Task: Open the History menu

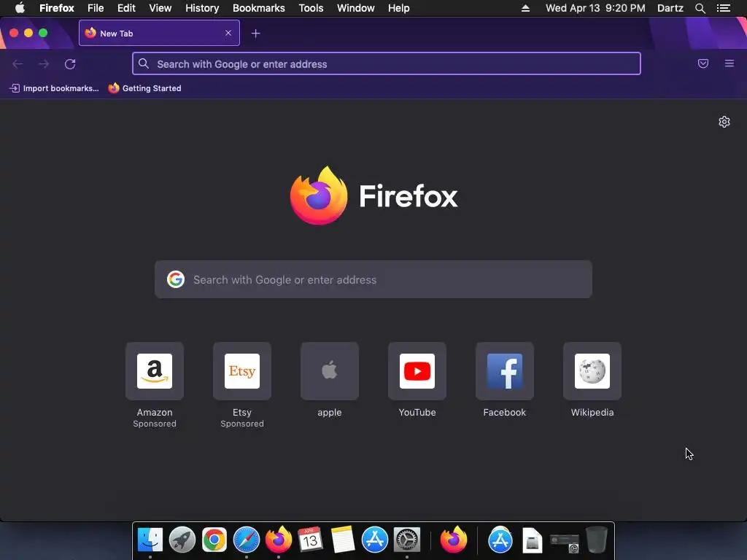Action: pyautogui.click(x=202, y=8)
